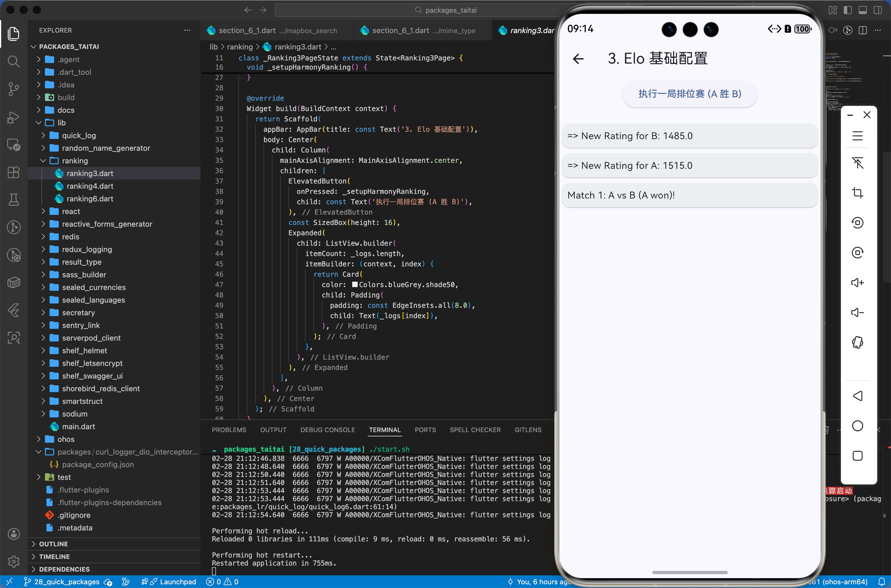Screen dimensions: 891x588
Task: Switch to DEBUG CONSOLE tab
Action: (x=327, y=430)
